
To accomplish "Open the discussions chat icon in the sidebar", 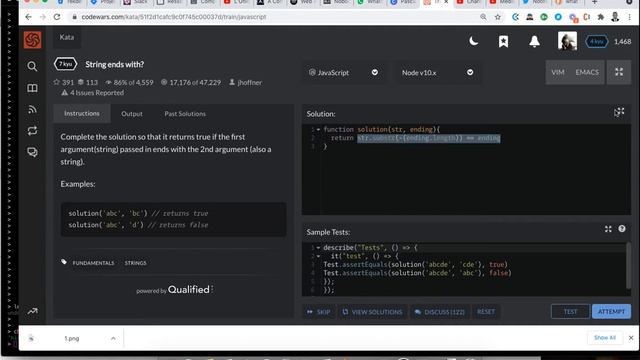I will (32, 152).
